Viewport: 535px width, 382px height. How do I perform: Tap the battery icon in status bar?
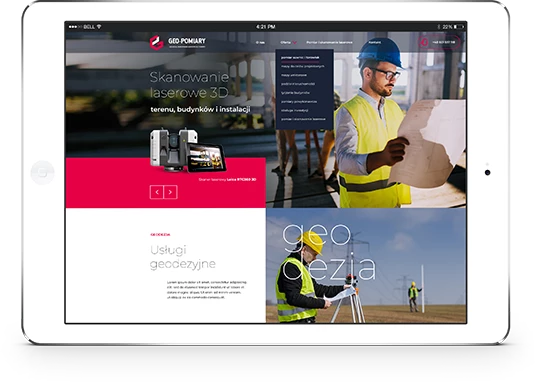pos(459,27)
